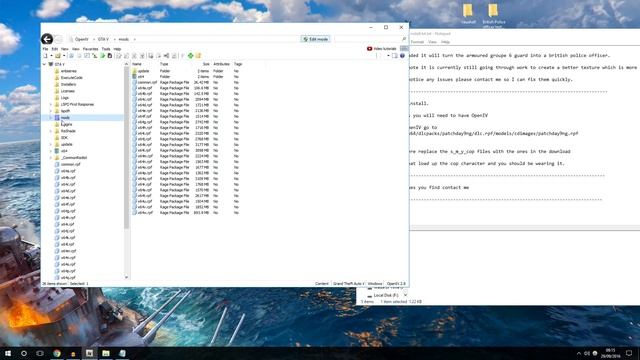Select the SDK folder in tree
This screenshot has width=640, height=360.
[64, 138]
